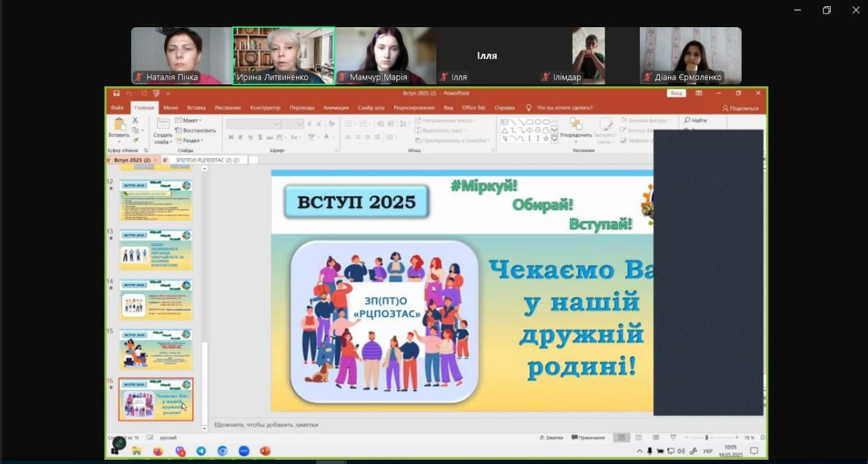
Task: Open the Переходы ribbon tab
Action: click(x=301, y=107)
